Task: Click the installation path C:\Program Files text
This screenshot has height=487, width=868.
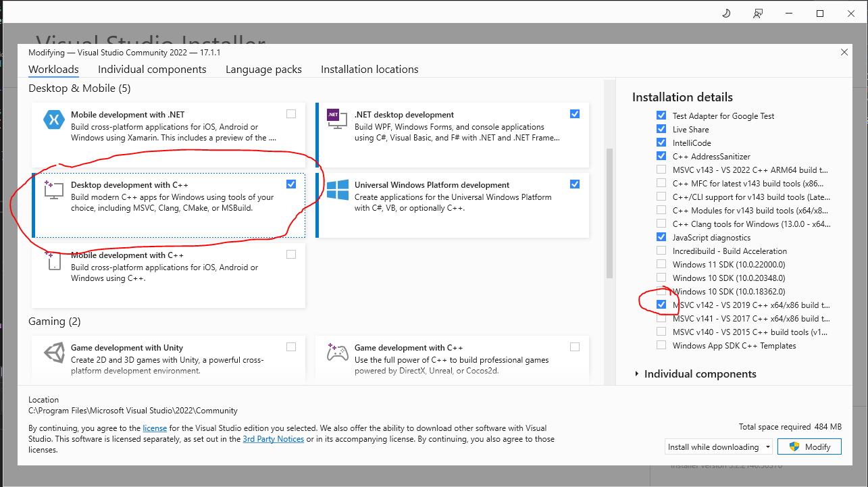Action: (x=133, y=411)
